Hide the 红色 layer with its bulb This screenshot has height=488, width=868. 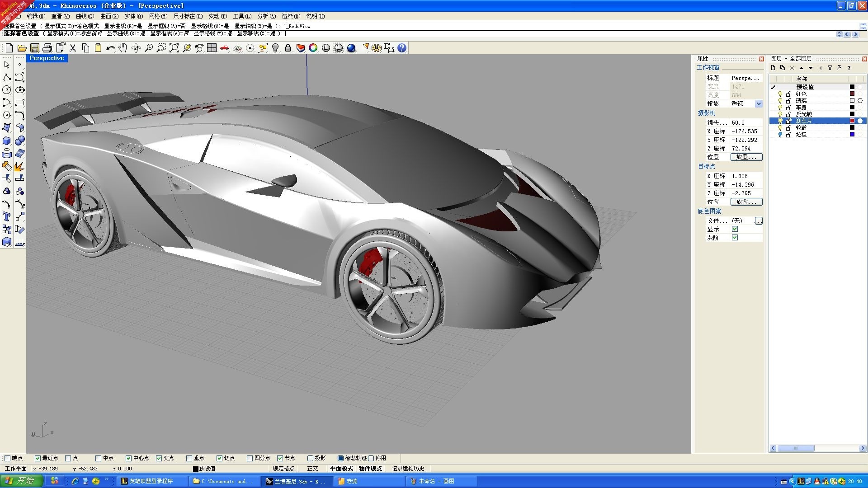(x=780, y=94)
